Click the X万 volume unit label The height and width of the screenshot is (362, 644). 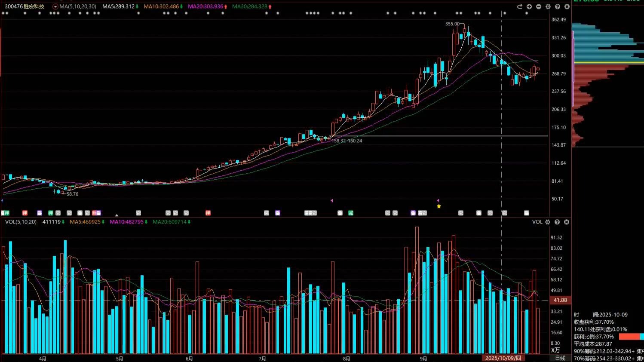pyautogui.click(x=555, y=350)
